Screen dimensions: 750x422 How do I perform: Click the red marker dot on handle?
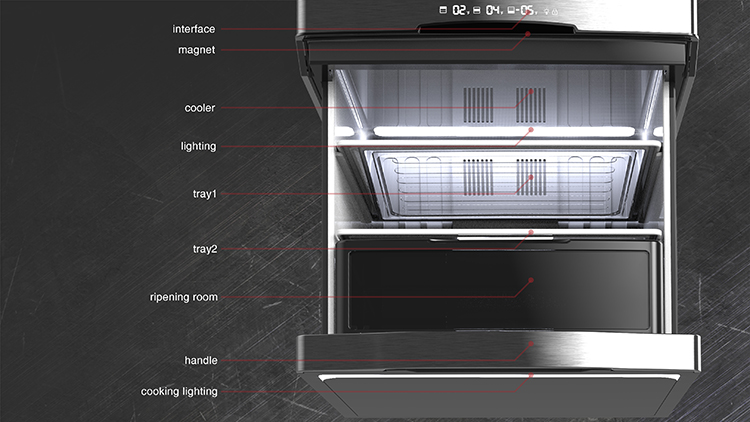pyautogui.click(x=531, y=343)
